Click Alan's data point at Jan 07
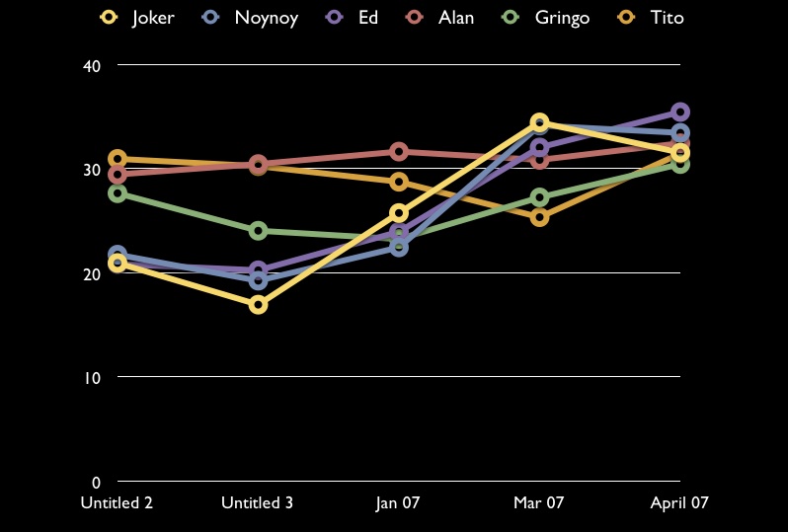 pyautogui.click(x=399, y=151)
